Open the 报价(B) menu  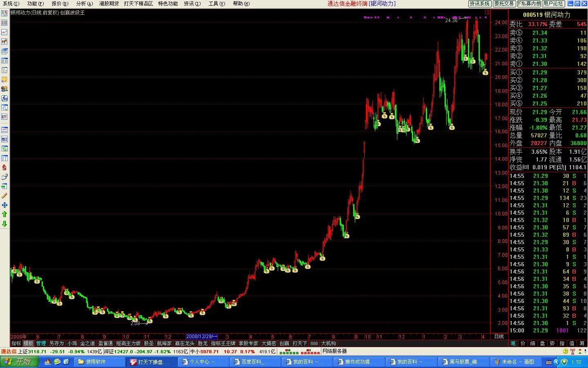(x=60, y=4)
